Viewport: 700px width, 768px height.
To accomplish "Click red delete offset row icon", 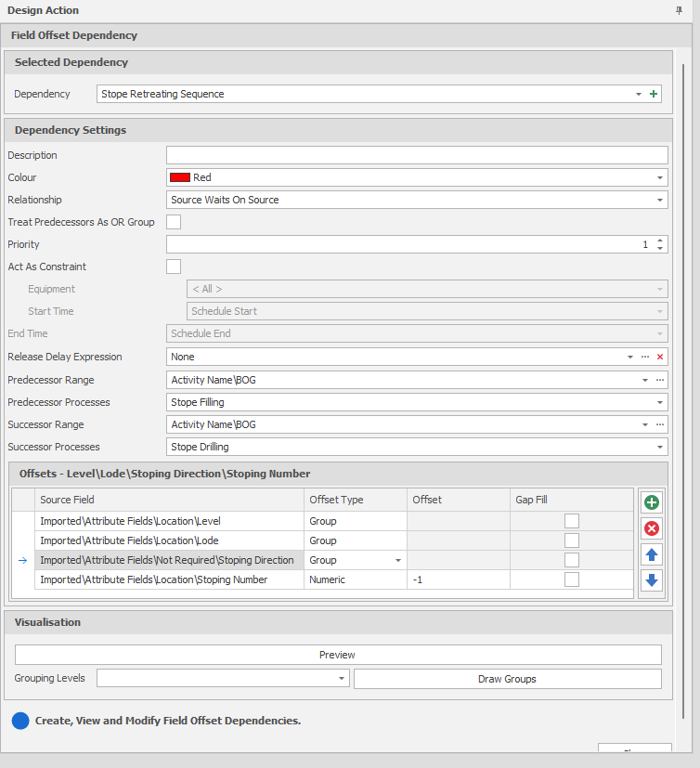I will (x=651, y=528).
